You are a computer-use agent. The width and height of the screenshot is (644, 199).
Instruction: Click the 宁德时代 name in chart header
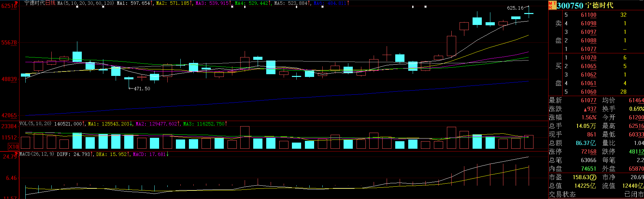click(35, 3)
